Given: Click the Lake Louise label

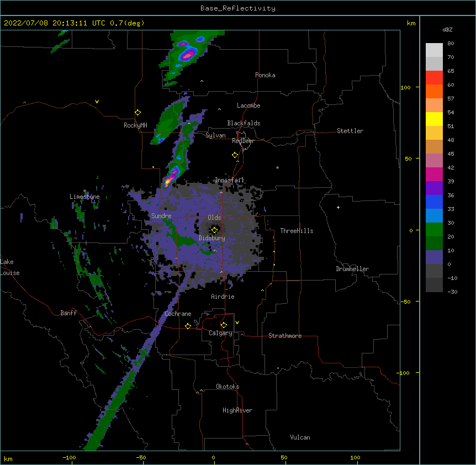Looking at the screenshot, I should coord(10,267).
